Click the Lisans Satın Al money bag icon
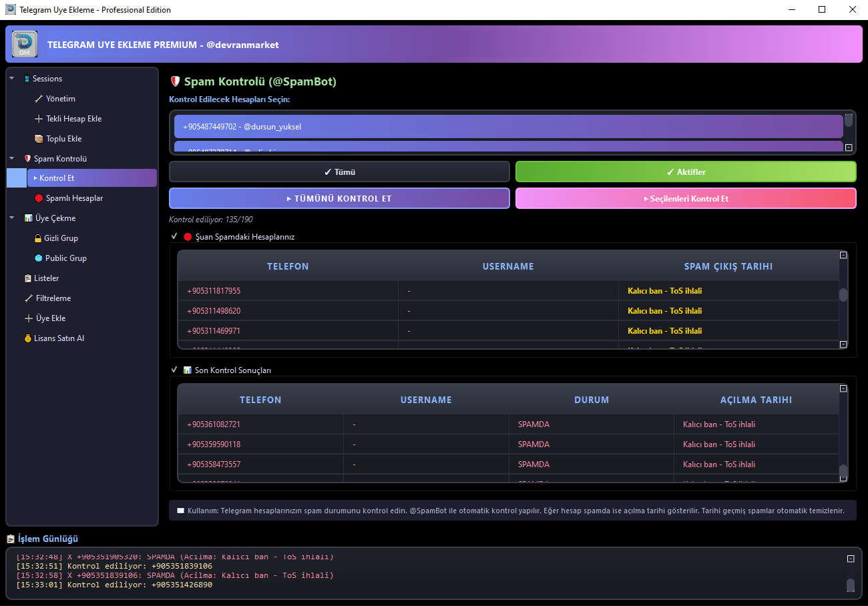The height and width of the screenshot is (606, 868). point(27,338)
